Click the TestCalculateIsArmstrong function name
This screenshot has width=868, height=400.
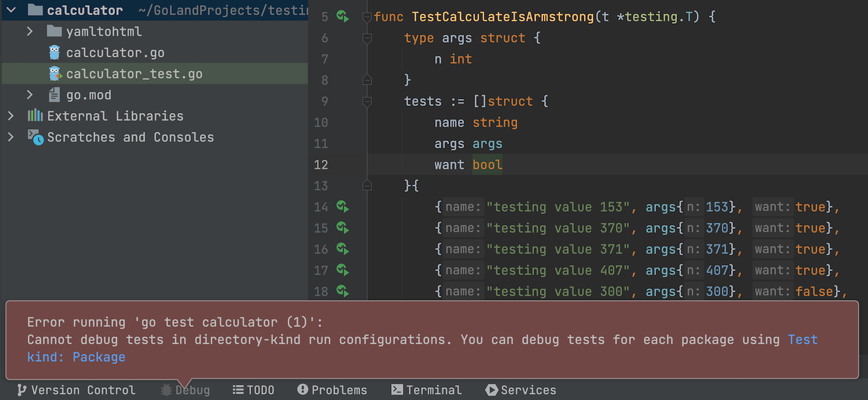point(502,17)
